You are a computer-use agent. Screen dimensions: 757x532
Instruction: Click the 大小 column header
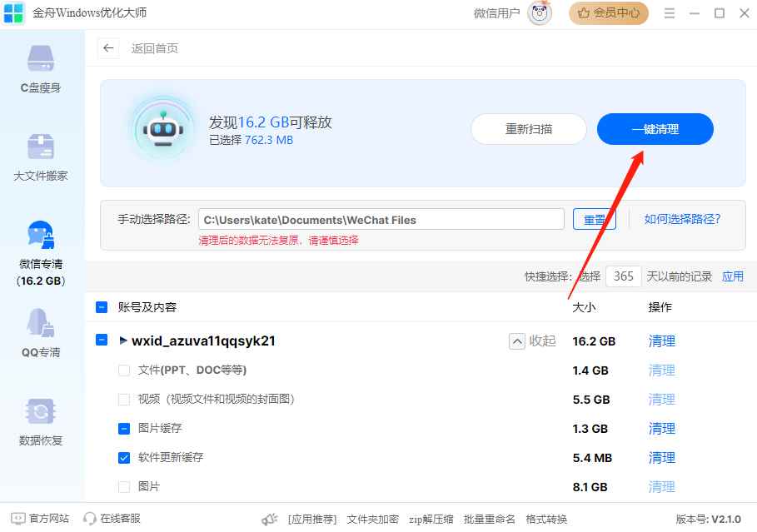[x=584, y=307]
